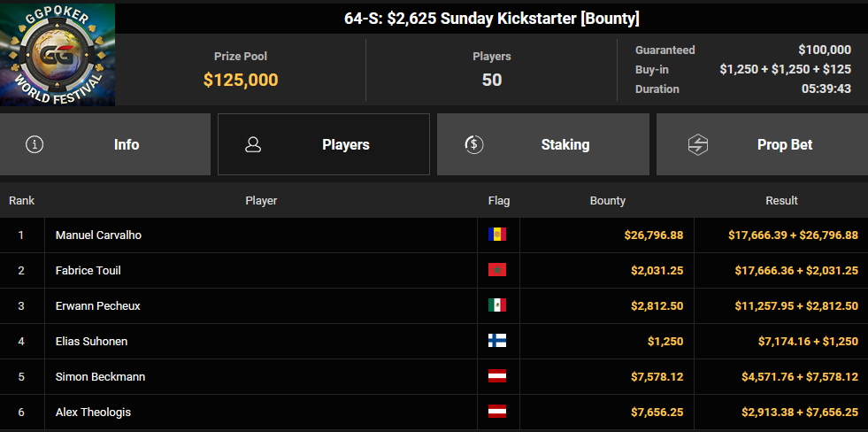Click the GGPoker World Festival logo
Screen dimensions: 868x432
click(58, 55)
